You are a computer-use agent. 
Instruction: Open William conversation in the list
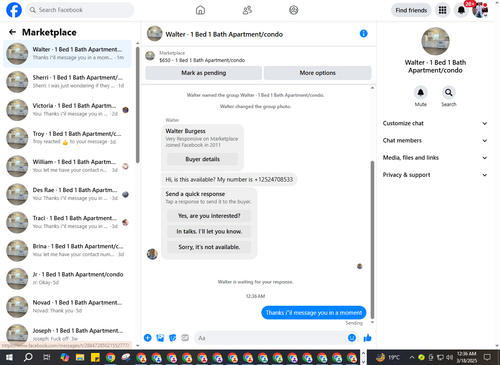[x=67, y=166]
